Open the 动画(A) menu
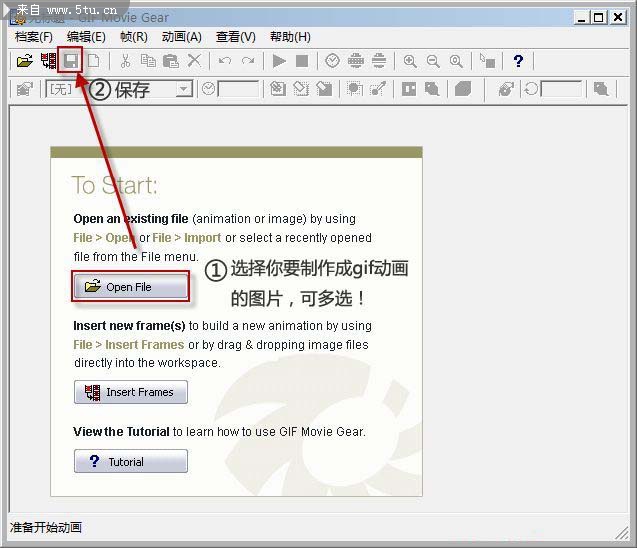This screenshot has width=637, height=548. (182, 37)
